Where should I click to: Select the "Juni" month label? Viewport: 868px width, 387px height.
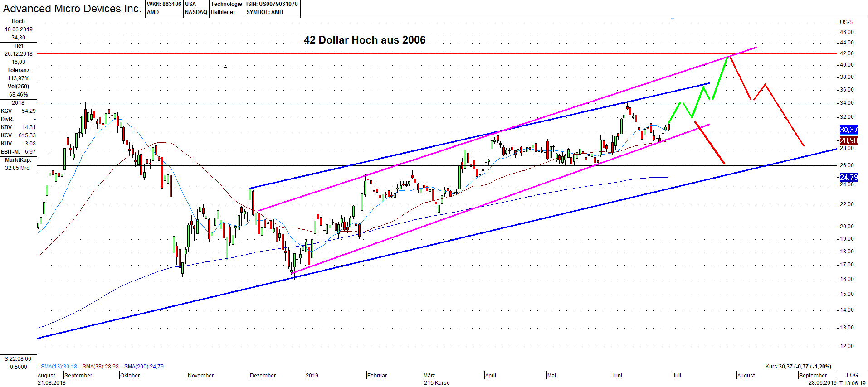point(617,376)
